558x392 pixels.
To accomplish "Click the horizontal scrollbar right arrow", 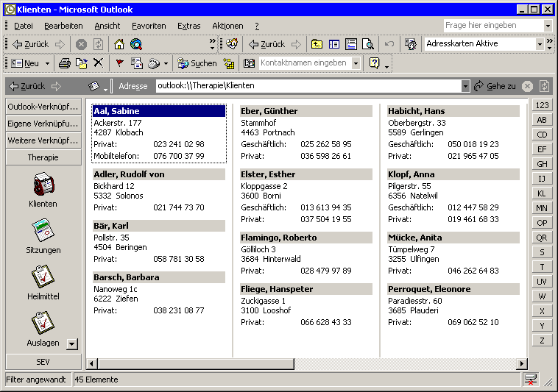I will [x=522, y=363].
